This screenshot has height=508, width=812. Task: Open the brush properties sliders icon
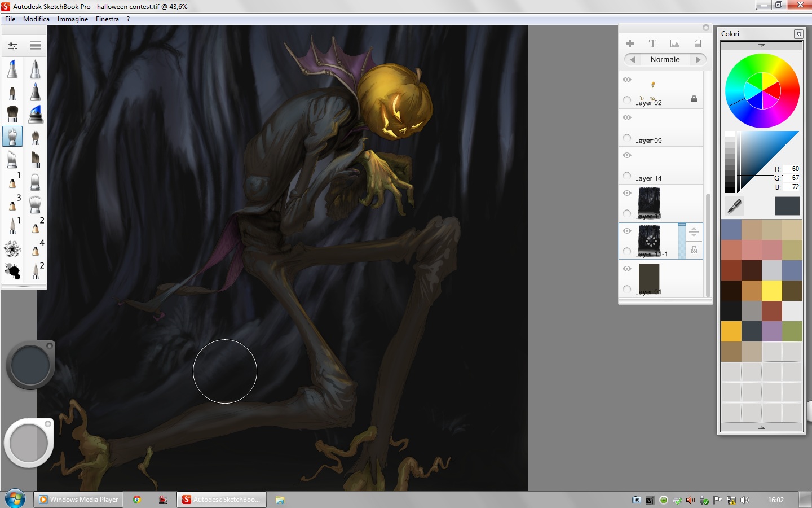pyautogui.click(x=12, y=46)
